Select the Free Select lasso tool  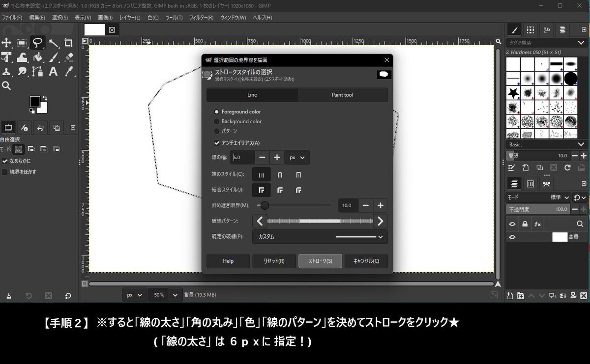pyautogui.click(x=37, y=43)
